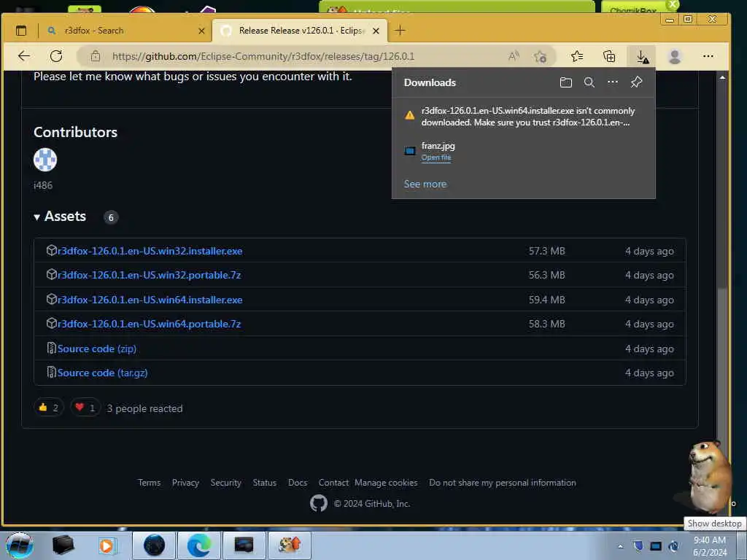Open Read aloud icon in address bar
Viewport: 747px width, 560px height.
point(514,56)
